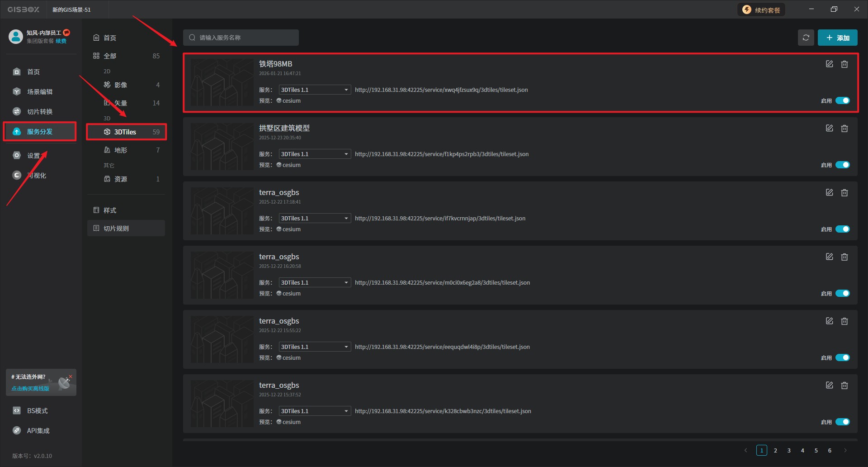Viewport: 868px width, 467px height.
Task: Open service type dropdown for 拱墅区建筑模型
Action: click(315, 154)
